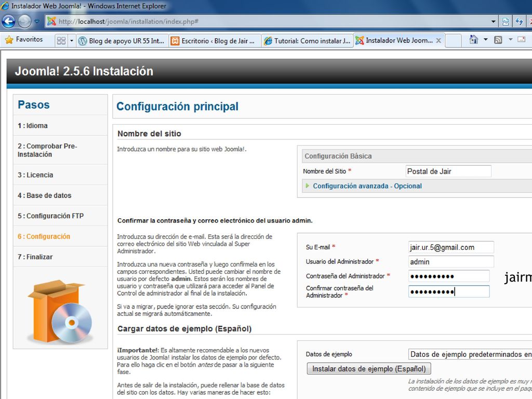Open a new blank tab
The height and width of the screenshot is (399, 532).
(453, 41)
